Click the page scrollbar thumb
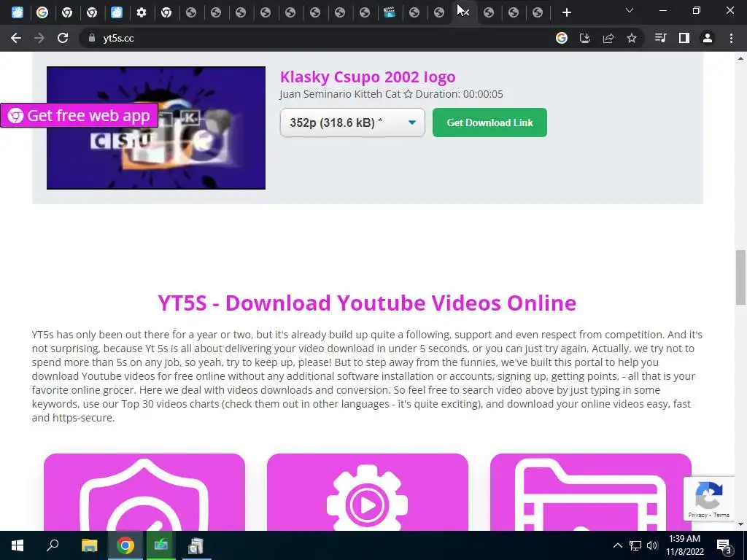This screenshot has width=747, height=560. click(x=740, y=277)
